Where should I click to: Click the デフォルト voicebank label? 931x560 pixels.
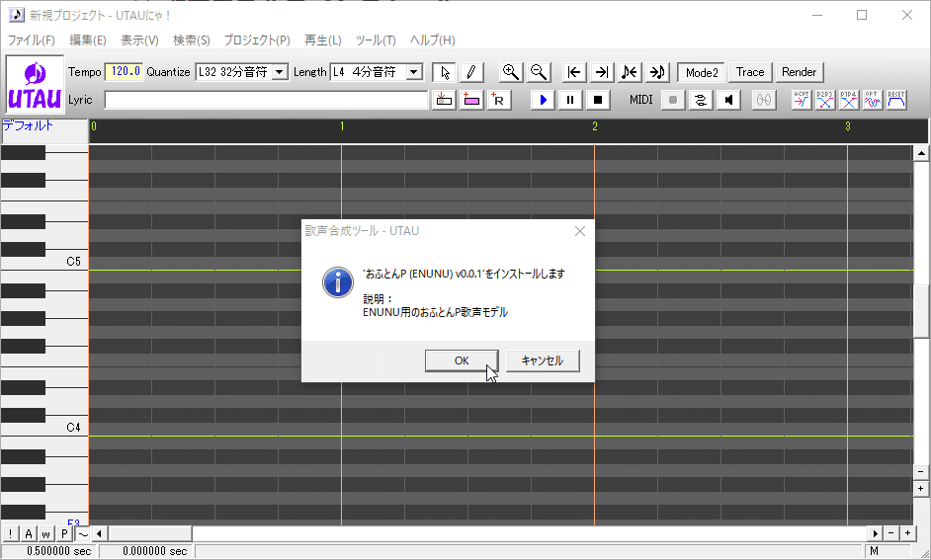(28, 125)
